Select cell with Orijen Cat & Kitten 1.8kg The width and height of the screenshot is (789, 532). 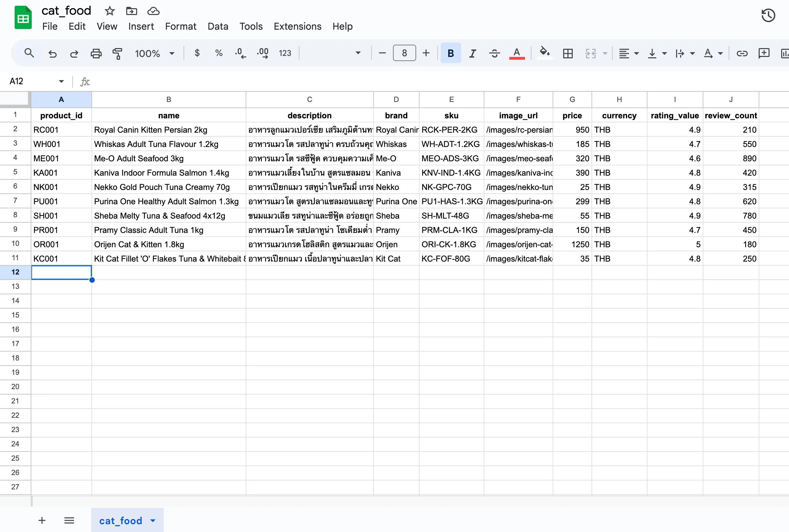tap(169, 244)
